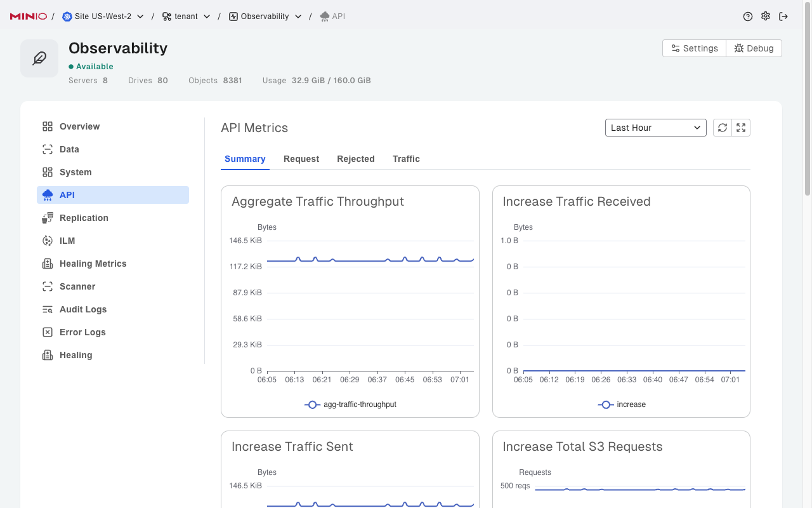Click the MinIO logo
Screen dimensions: 812x508
coord(29,17)
